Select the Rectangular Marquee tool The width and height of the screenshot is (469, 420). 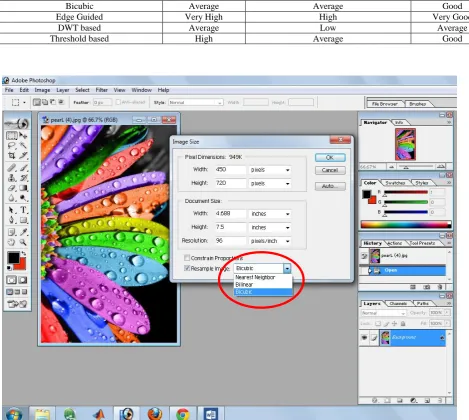point(12,135)
